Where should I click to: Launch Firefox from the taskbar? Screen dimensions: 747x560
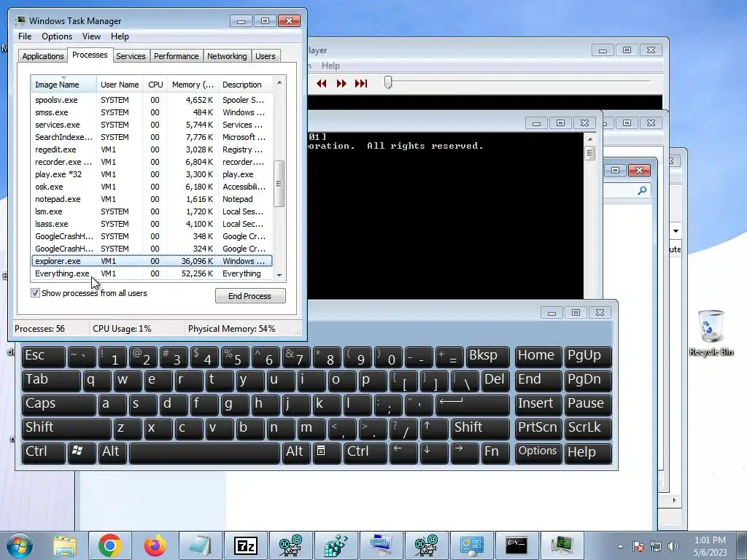pyautogui.click(x=155, y=545)
